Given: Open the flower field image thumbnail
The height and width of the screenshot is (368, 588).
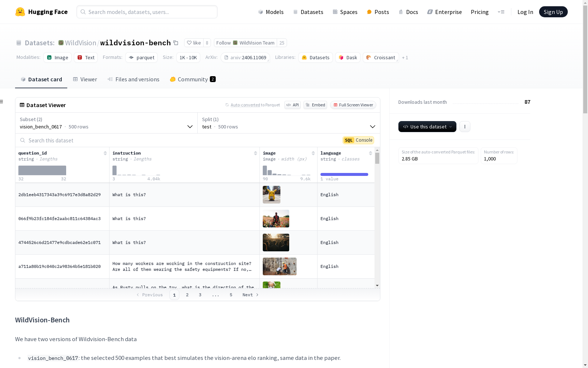Looking at the screenshot, I should click(276, 219).
